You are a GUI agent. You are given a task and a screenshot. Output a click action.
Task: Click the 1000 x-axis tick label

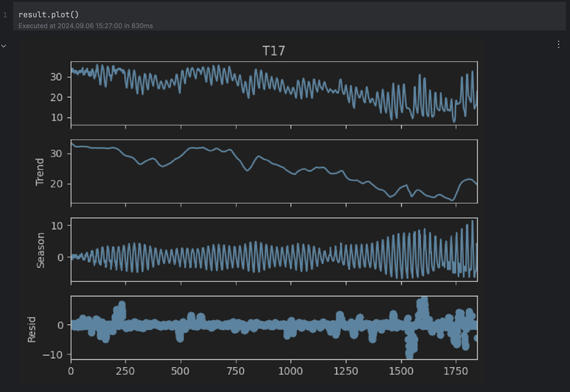291,371
